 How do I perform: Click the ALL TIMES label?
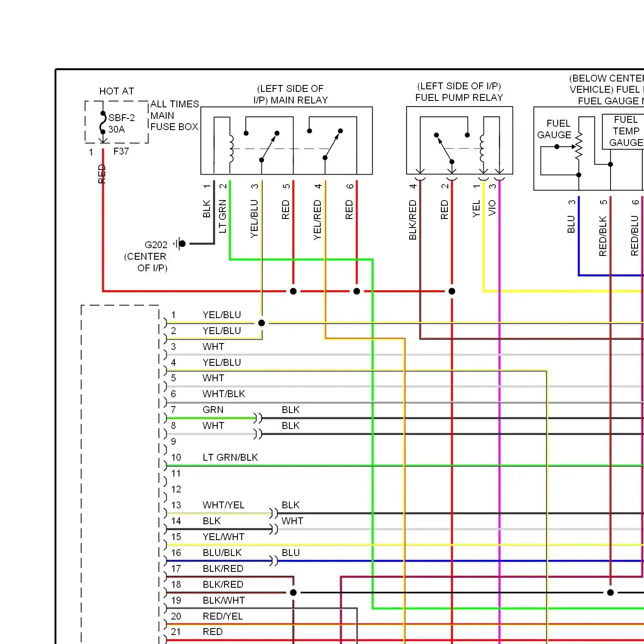[x=174, y=104]
